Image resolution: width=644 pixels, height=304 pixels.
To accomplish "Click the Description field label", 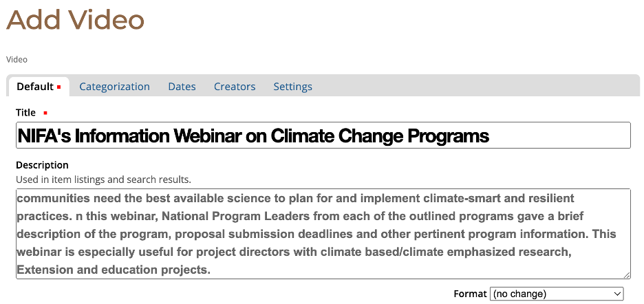I will click(x=42, y=165).
